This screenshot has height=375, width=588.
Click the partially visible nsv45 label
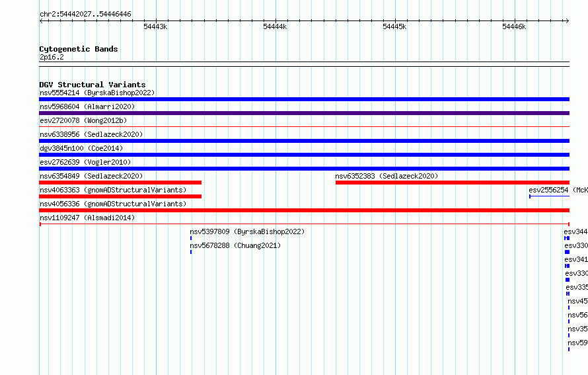coord(577,301)
